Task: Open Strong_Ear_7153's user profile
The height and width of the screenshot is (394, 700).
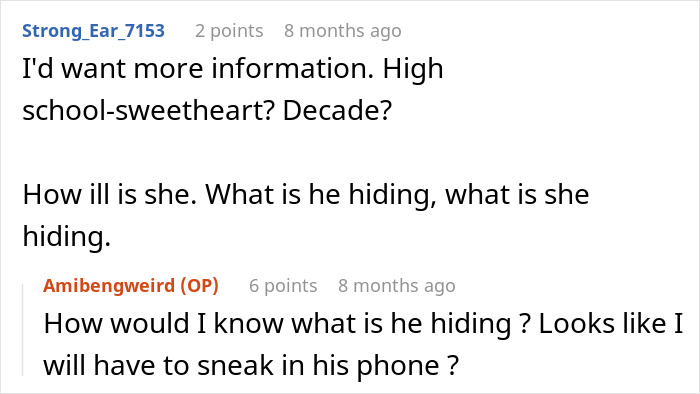Action: (x=93, y=31)
